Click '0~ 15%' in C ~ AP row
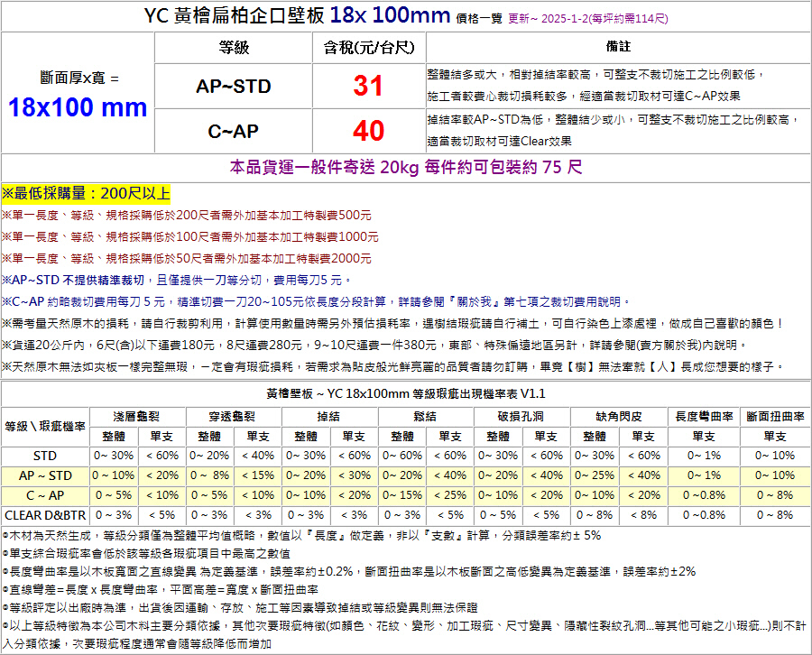This screenshot has height=655, width=812. (401, 495)
